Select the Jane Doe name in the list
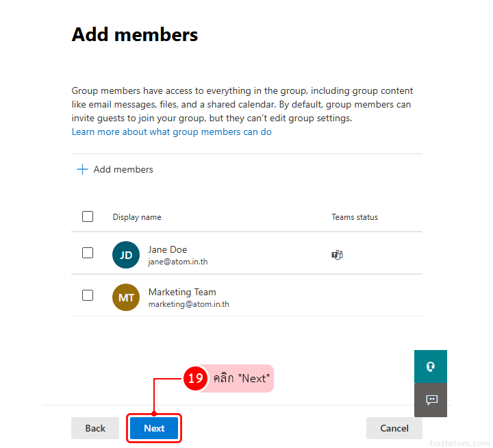This screenshot has height=448, width=493. pyautogui.click(x=167, y=249)
